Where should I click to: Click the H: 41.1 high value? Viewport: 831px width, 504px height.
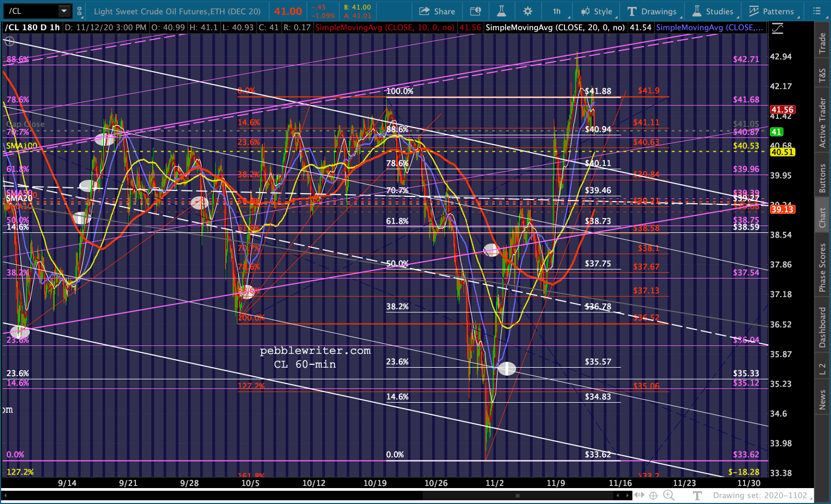203,27
